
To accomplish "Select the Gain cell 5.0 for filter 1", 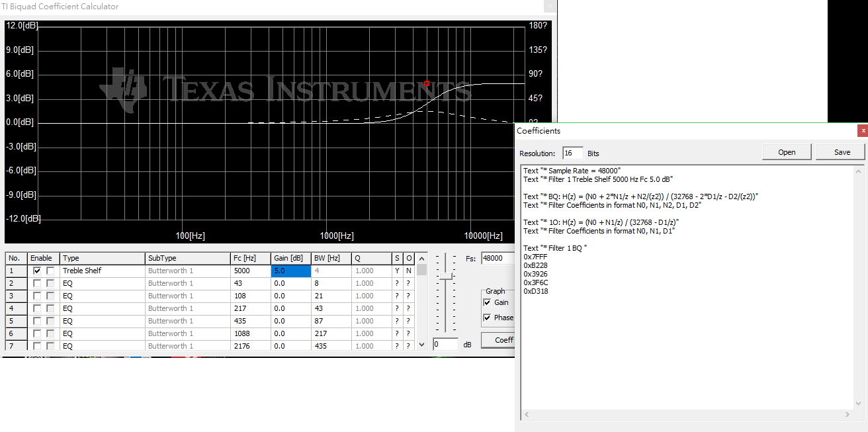I will pyautogui.click(x=291, y=271).
